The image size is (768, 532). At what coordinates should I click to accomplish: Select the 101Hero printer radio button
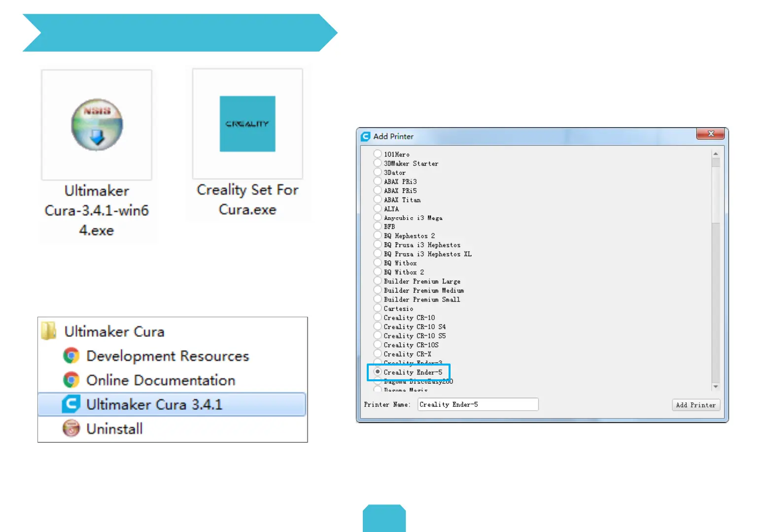[x=378, y=154]
